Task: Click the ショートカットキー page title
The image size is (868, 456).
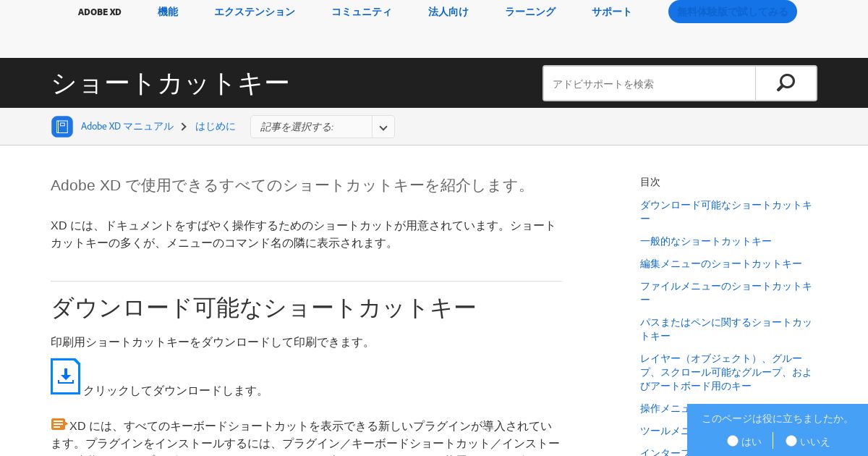Action: click(170, 83)
